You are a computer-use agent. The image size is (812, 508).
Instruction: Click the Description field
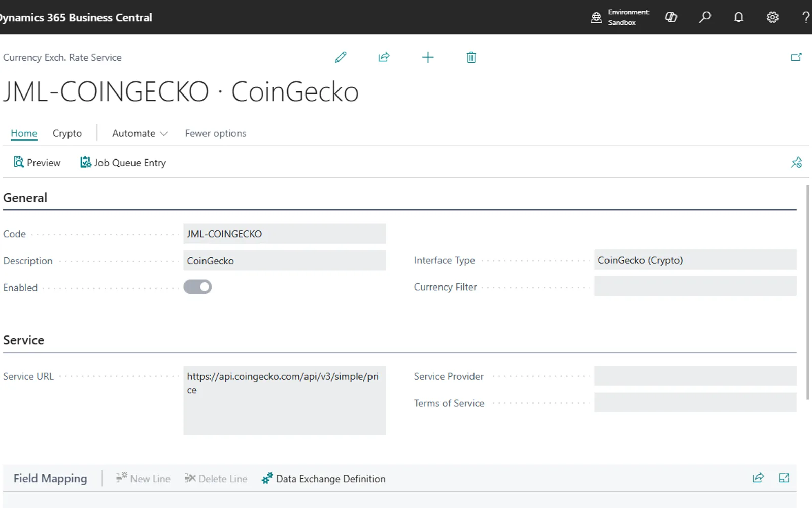tap(284, 261)
